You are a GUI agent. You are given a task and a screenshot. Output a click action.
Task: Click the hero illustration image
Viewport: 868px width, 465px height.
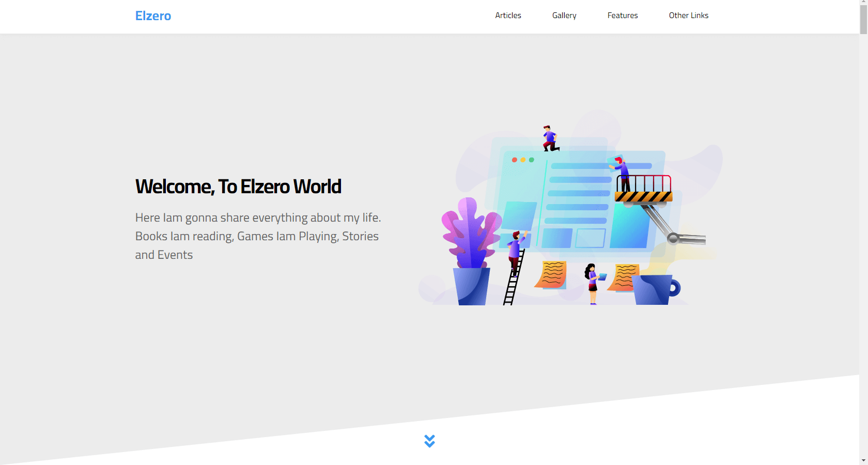[x=570, y=208]
